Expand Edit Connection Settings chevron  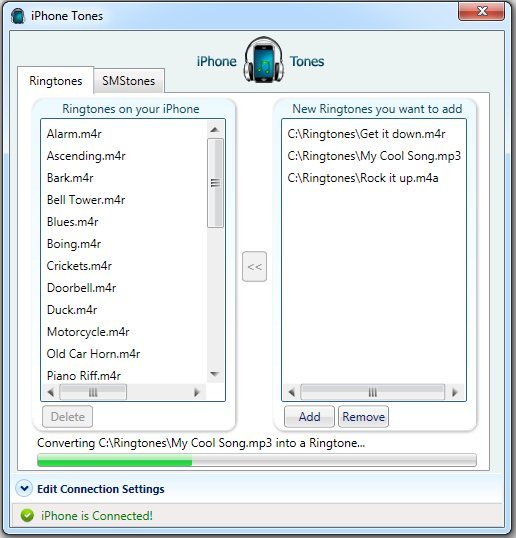(24, 488)
